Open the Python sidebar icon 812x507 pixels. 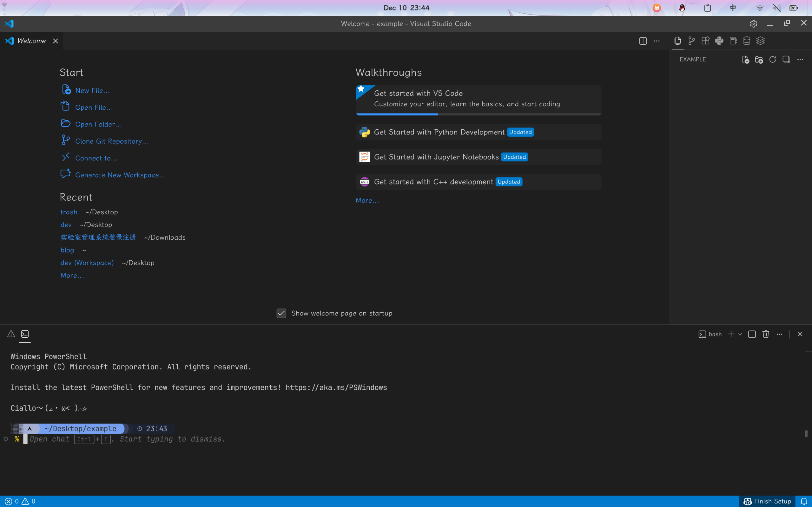click(x=719, y=41)
